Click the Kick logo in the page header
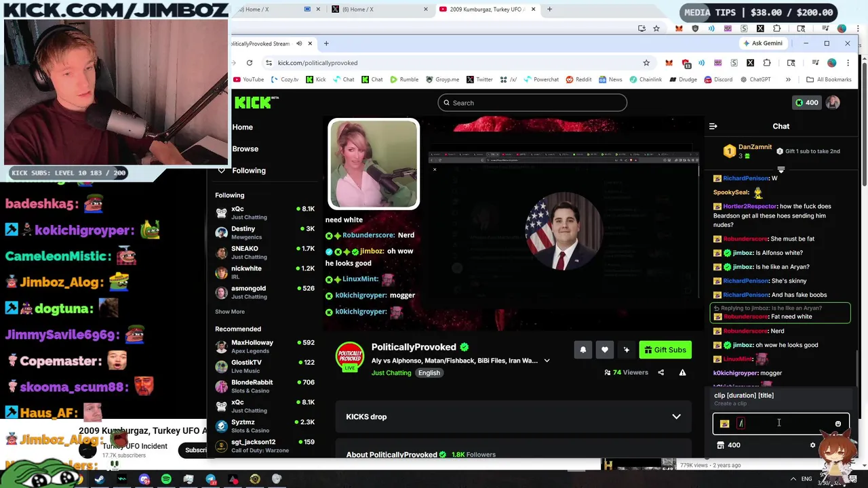Screen dimensions: 868x488 click(256, 102)
